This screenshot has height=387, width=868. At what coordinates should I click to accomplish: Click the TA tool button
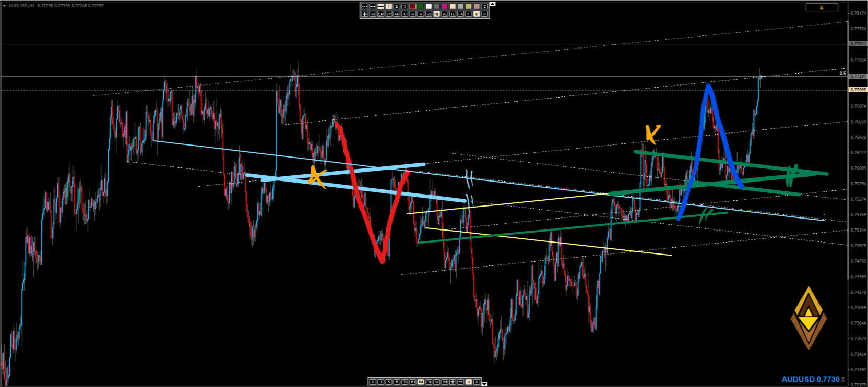tap(460, 14)
